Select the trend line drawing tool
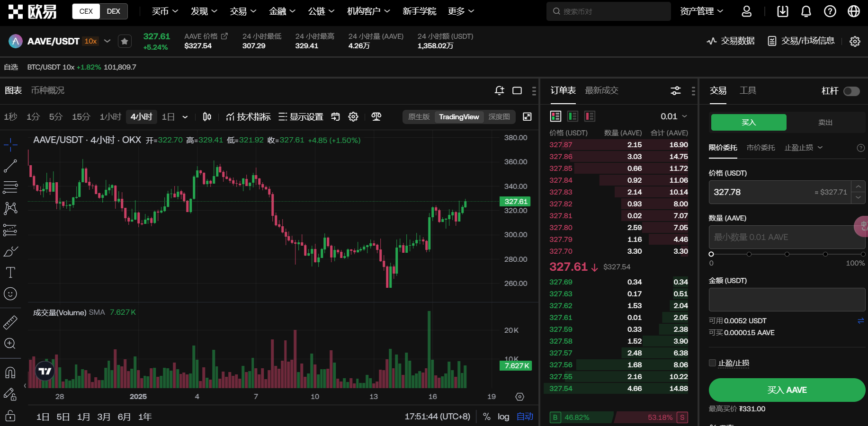This screenshot has height=426, width=868. point(10,166)
